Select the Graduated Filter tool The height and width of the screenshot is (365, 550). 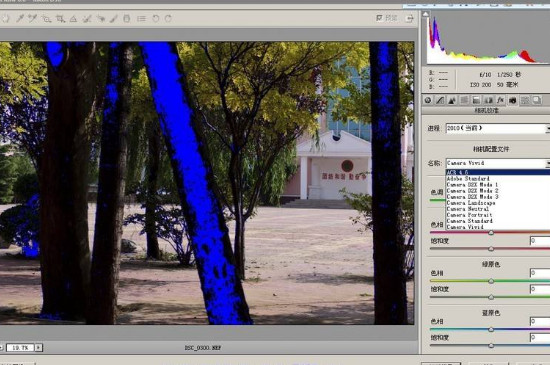[x=127, y=19]
